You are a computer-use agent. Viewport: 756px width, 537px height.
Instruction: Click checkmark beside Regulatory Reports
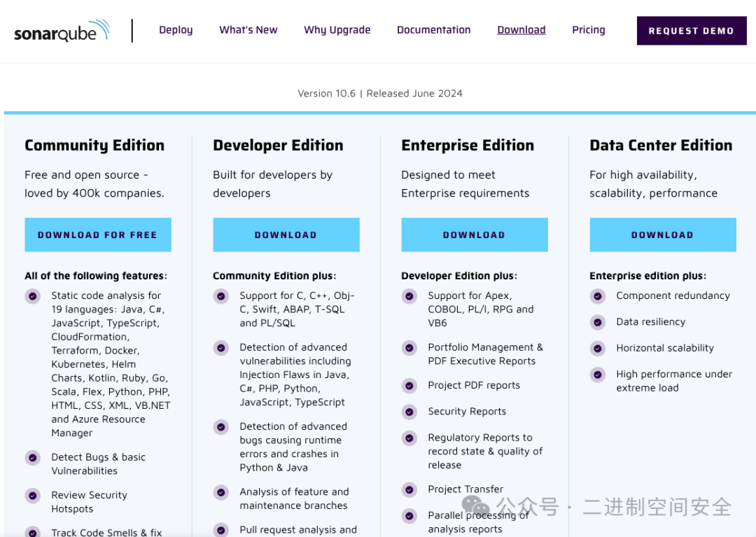409,438
